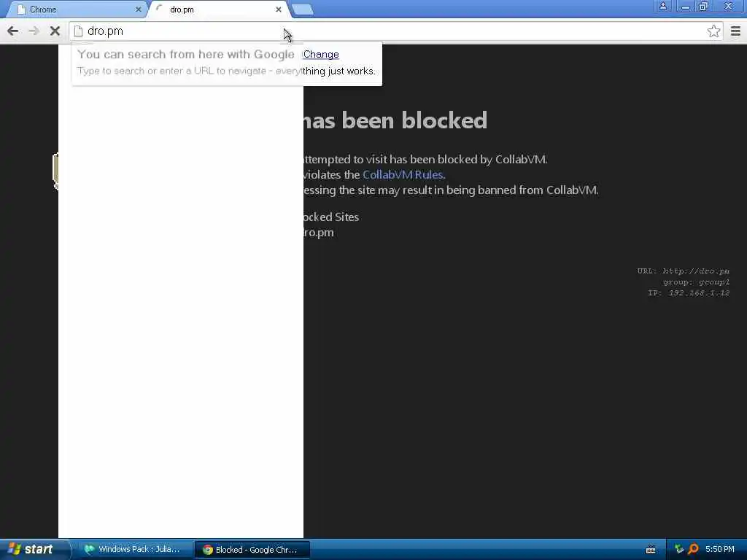Restore down the Chrome window
747x560 pixels.
click(704, 6)
